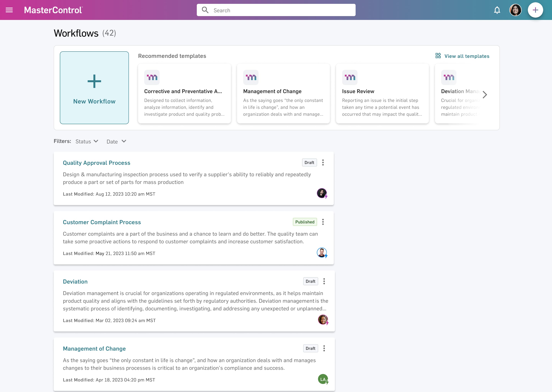Click the large plus icon on New Workflow
552x392 pixels.
(94, 81)
